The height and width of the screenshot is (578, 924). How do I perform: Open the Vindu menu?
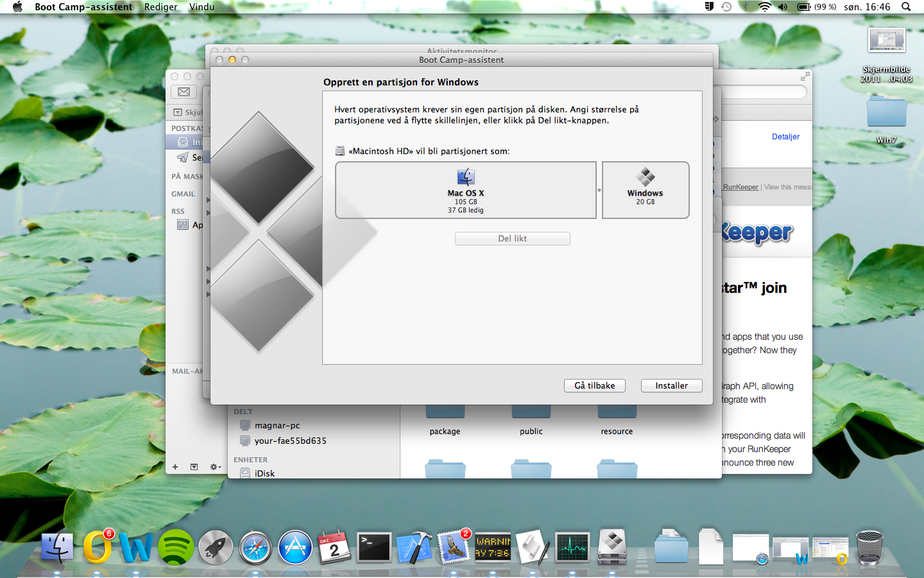coord(201,6)
